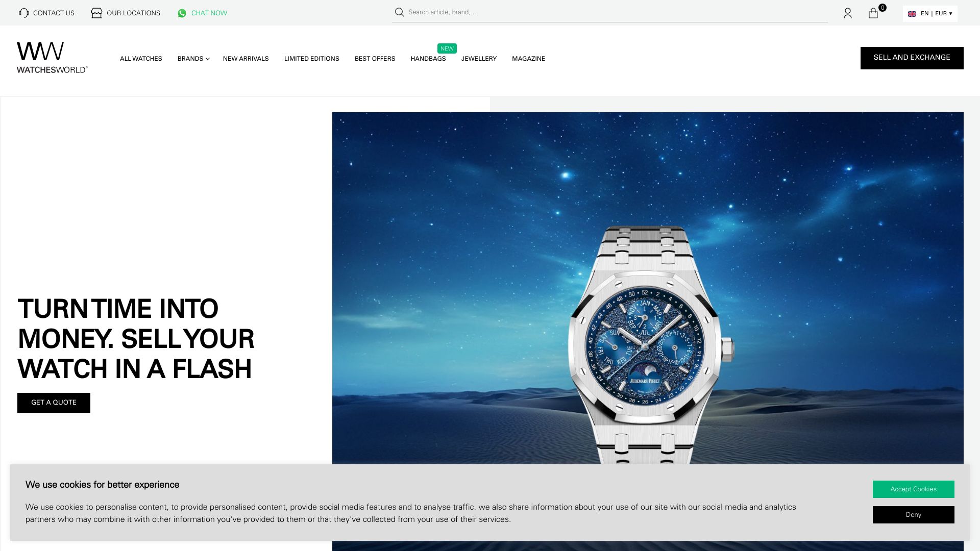Open the user account icon
Viewport: 980px width, 551px height.
[848, 13]
